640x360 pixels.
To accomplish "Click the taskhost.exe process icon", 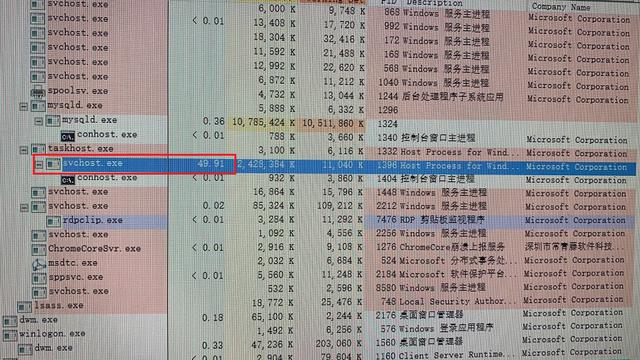I will pyautogui.click(x=38, y=149).
